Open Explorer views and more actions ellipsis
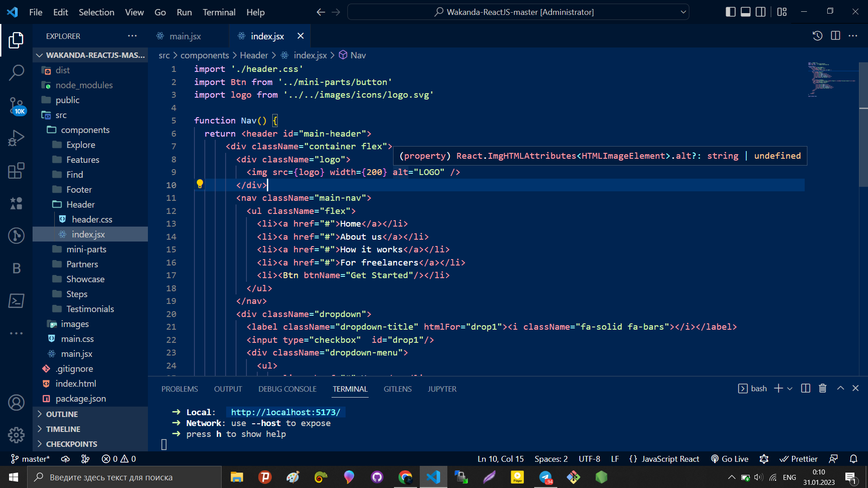 pos(132,36)
